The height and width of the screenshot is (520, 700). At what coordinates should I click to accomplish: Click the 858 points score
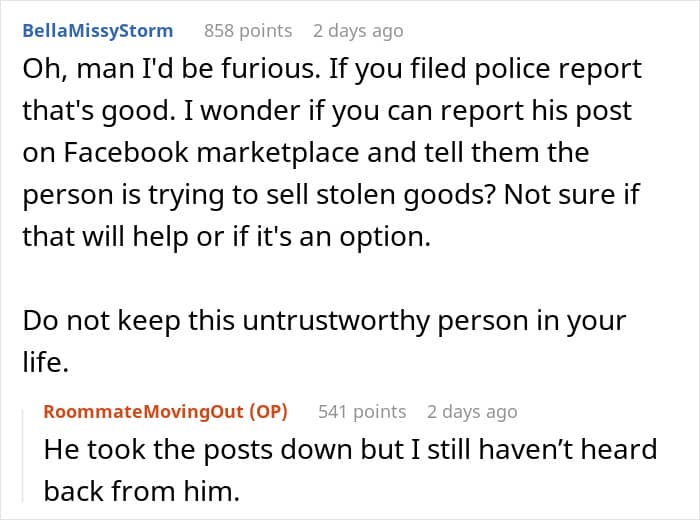click(247, 31)
